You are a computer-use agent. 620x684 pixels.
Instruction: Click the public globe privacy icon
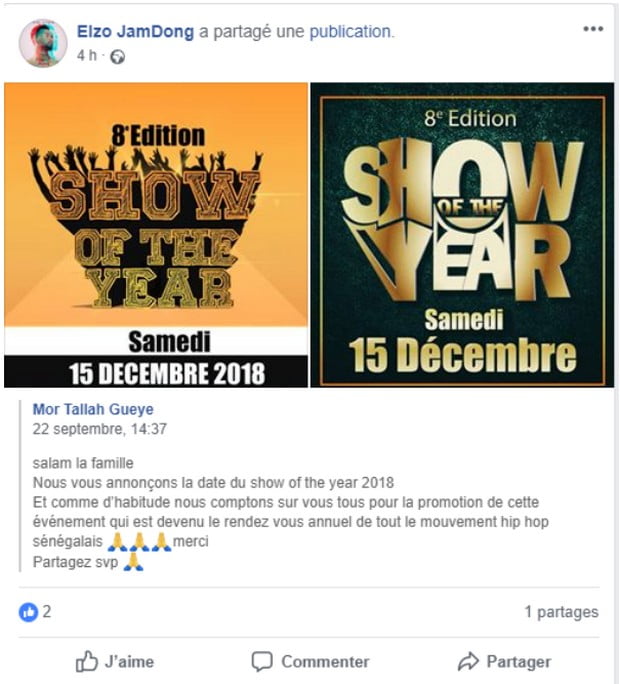click(x=117, y=57)
